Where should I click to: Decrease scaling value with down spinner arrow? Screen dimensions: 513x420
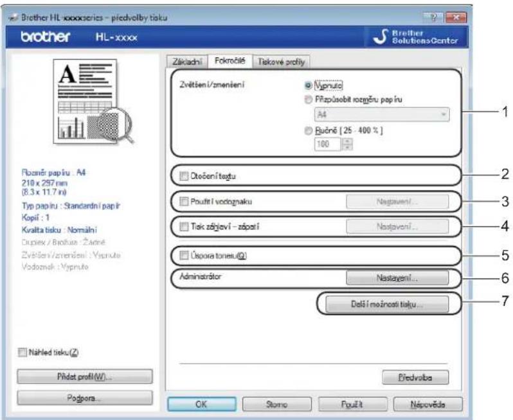(347, 148)
